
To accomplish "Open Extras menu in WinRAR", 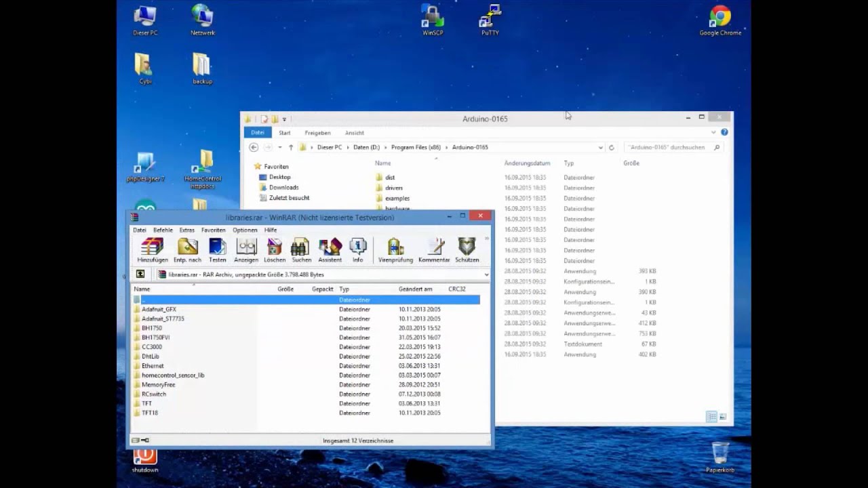I will [x=186, y=230].
